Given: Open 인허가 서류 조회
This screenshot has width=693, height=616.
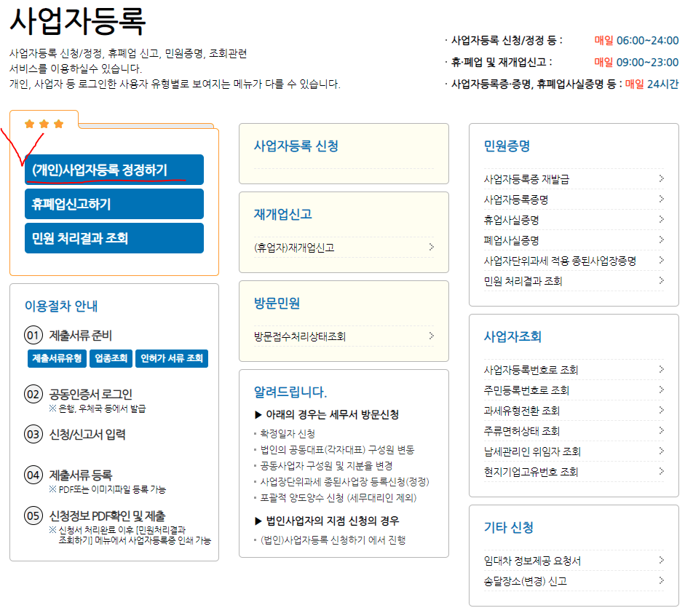Looking at the screenshot, I should click(172, 358).
